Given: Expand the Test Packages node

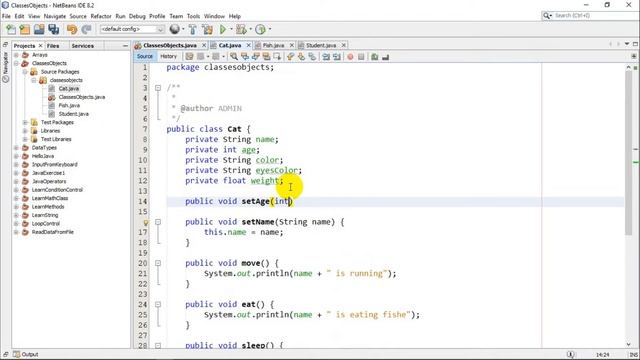Looking at the screenshot, I should click(25, 122).
